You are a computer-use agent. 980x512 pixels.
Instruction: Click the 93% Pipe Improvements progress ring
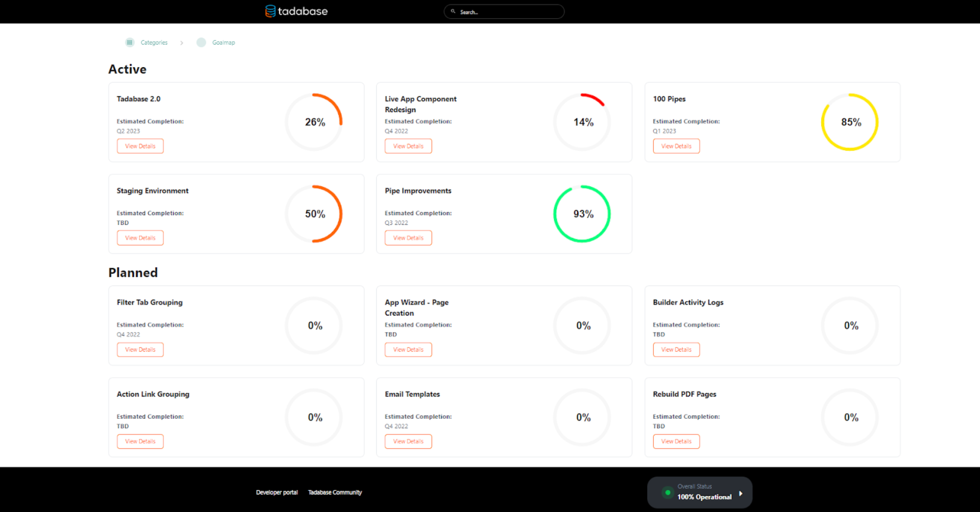[582, 214]
